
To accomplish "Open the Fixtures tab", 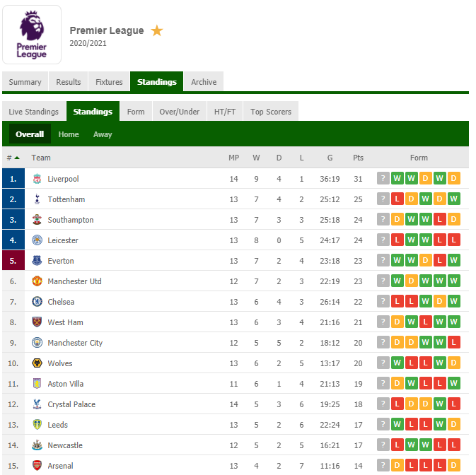I will coord(109,81).
